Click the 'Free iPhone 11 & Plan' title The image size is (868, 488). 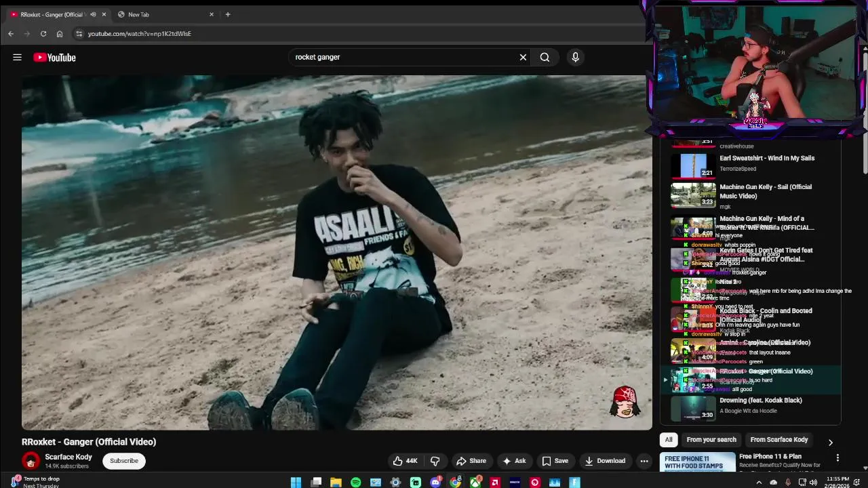point(770,456)
